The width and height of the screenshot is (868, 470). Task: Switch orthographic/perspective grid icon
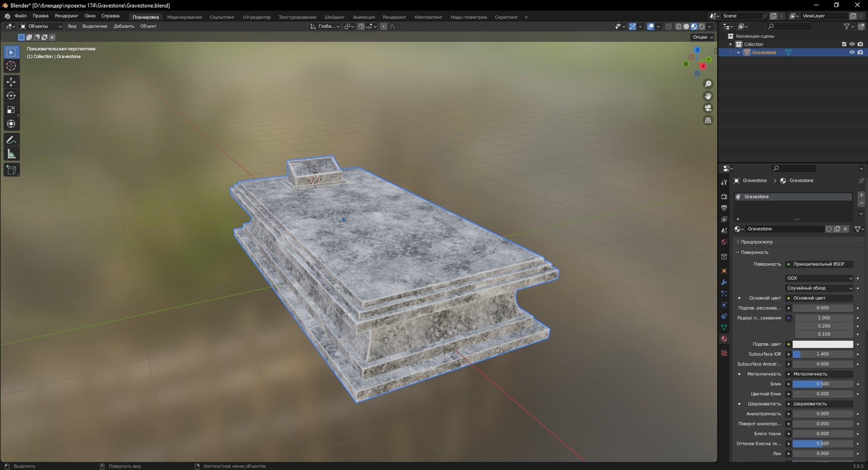[708, 120]
